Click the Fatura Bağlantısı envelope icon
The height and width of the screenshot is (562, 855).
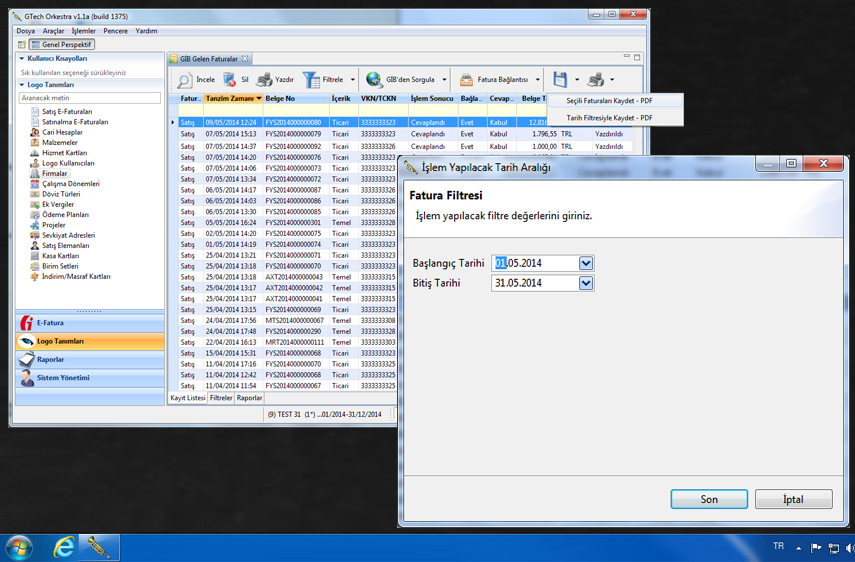[466, 80]
